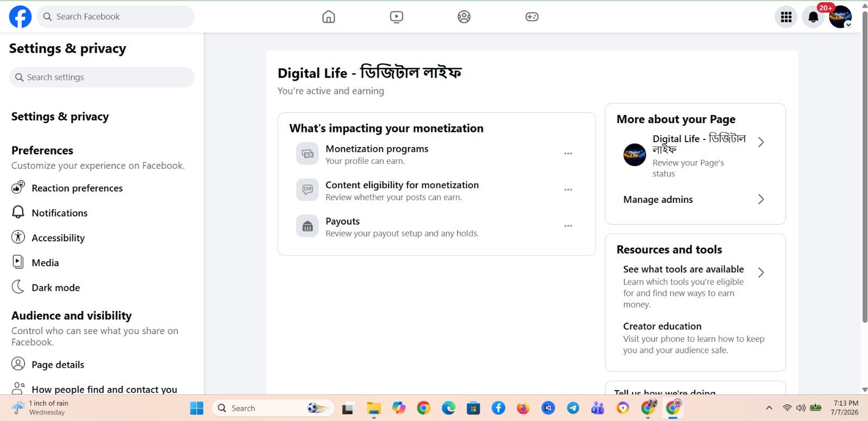Image resolution: width=868 pixels, height=421 pixels.
Task: Open more options for Payouts
Action: 568,227
